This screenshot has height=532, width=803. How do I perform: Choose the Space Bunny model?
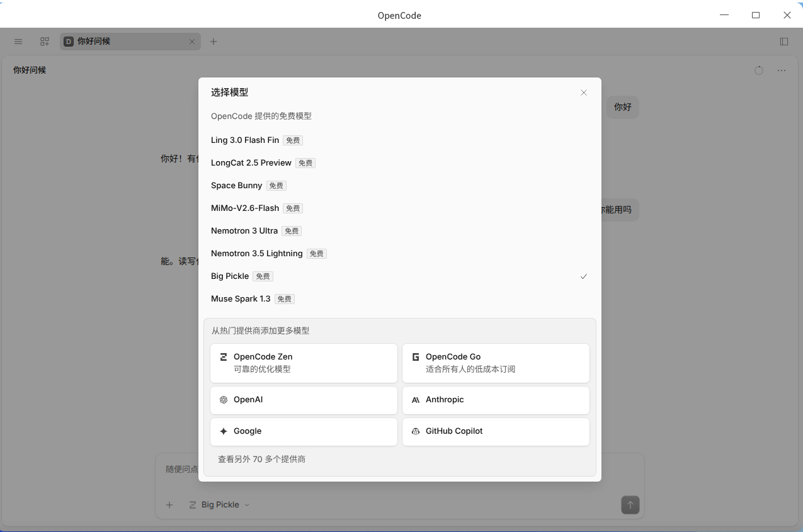coord(400,186)
